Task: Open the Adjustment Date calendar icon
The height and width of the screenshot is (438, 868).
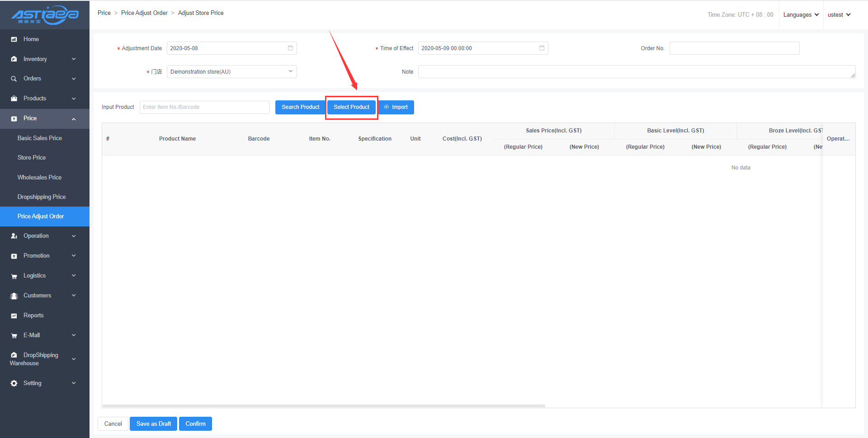Action: point(290,48)
